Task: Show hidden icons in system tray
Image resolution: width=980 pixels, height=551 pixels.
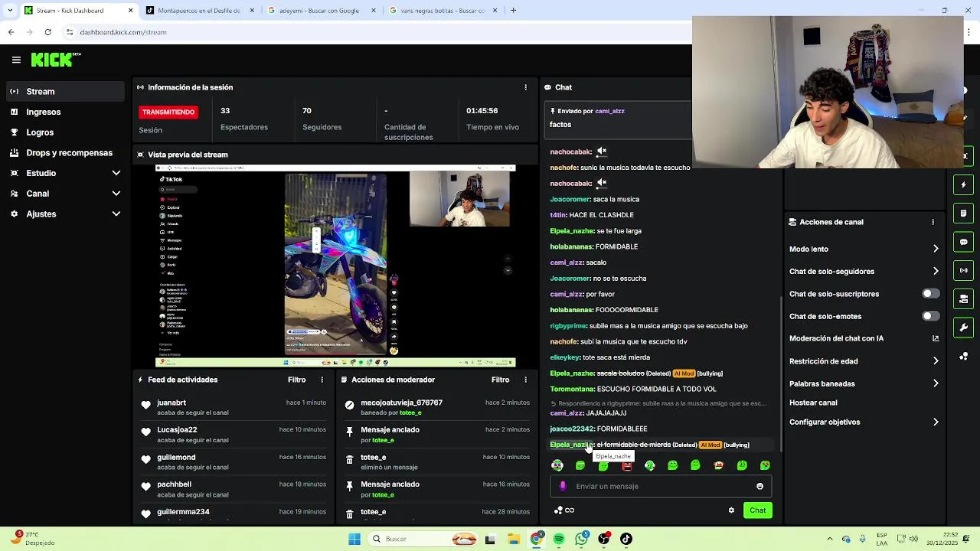Action: click(x=829, y=539)
